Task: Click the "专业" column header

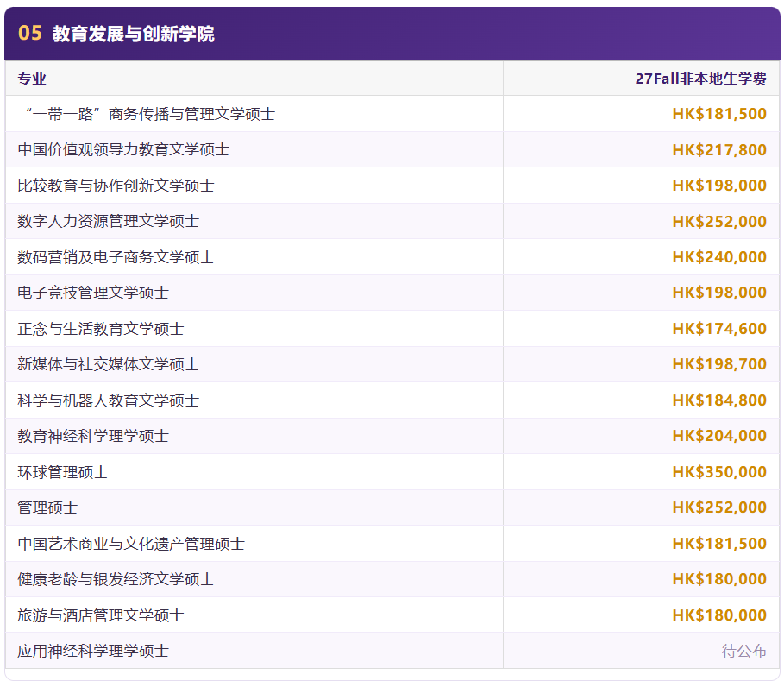Action: click(32, 79)
